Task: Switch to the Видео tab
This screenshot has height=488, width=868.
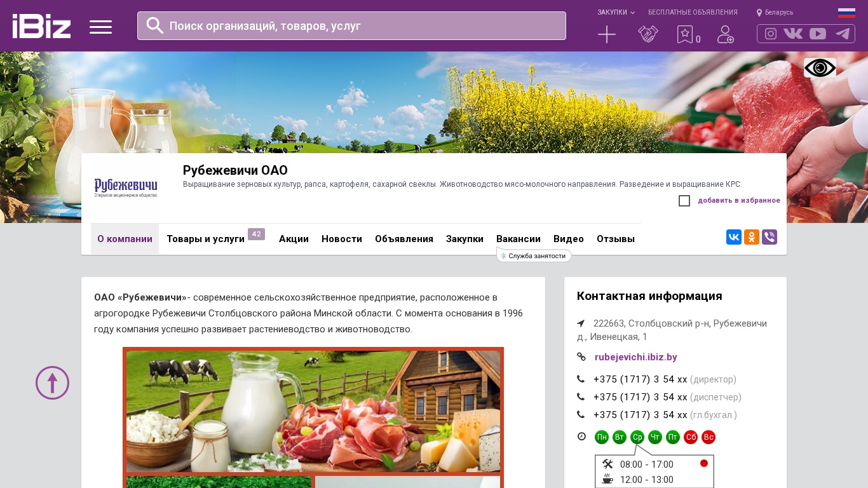Action: click(x=569, y=239)
